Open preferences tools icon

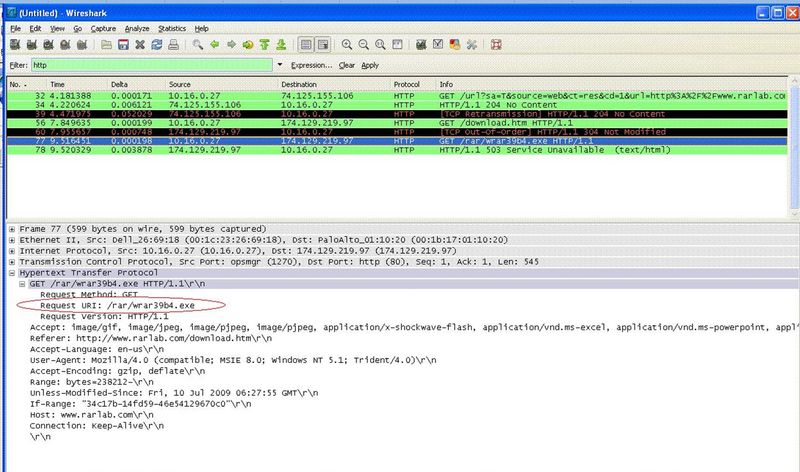click(x=471, y=45)
